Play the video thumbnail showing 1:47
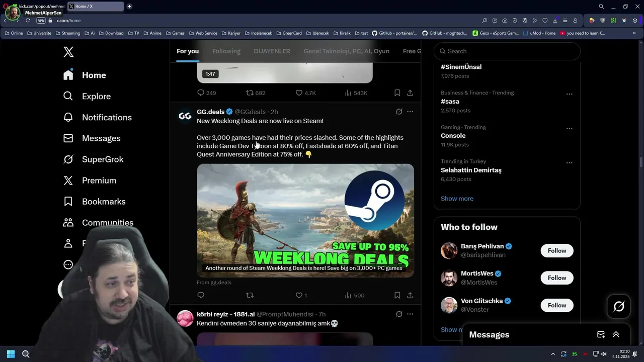 point(285,73)
